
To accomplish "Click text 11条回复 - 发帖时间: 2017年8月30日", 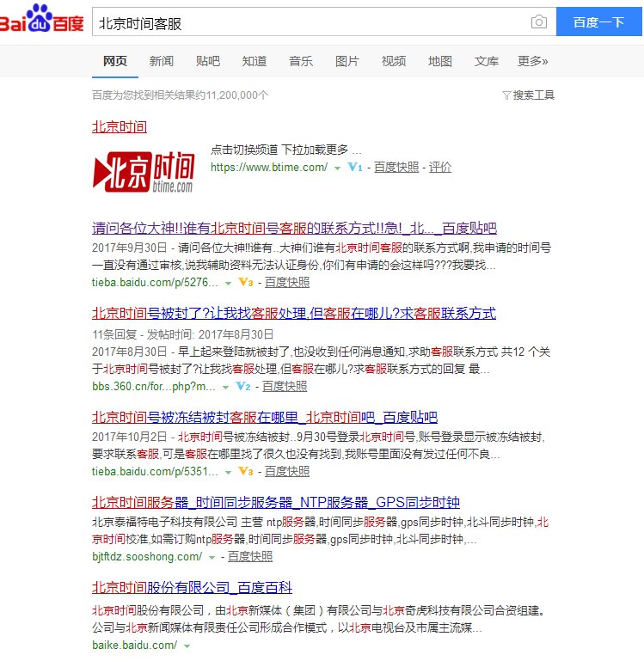I will pyautogui.click(x=182, y=334).
